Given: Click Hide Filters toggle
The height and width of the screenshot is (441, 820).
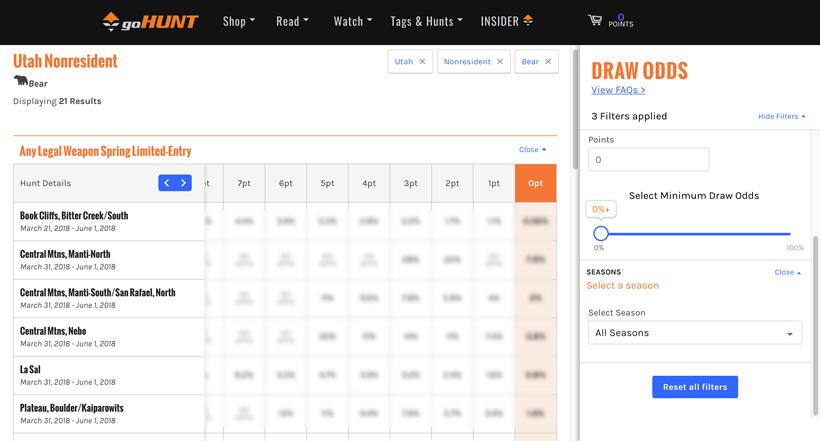Looking at the screenshot, I should pyautogui.click(x=781, y=116).
